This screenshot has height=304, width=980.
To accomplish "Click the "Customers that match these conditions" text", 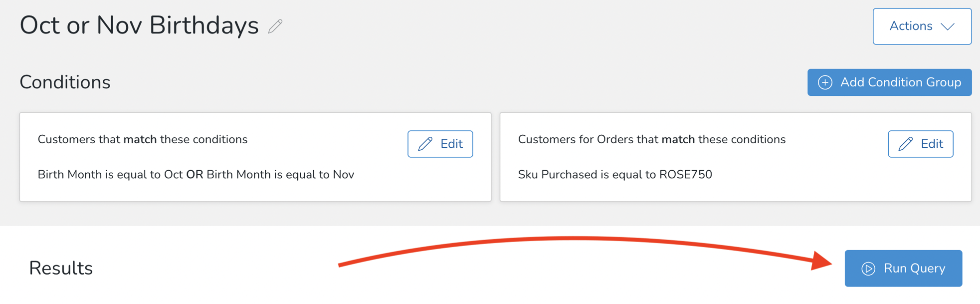I will click(x=143, y=139).
